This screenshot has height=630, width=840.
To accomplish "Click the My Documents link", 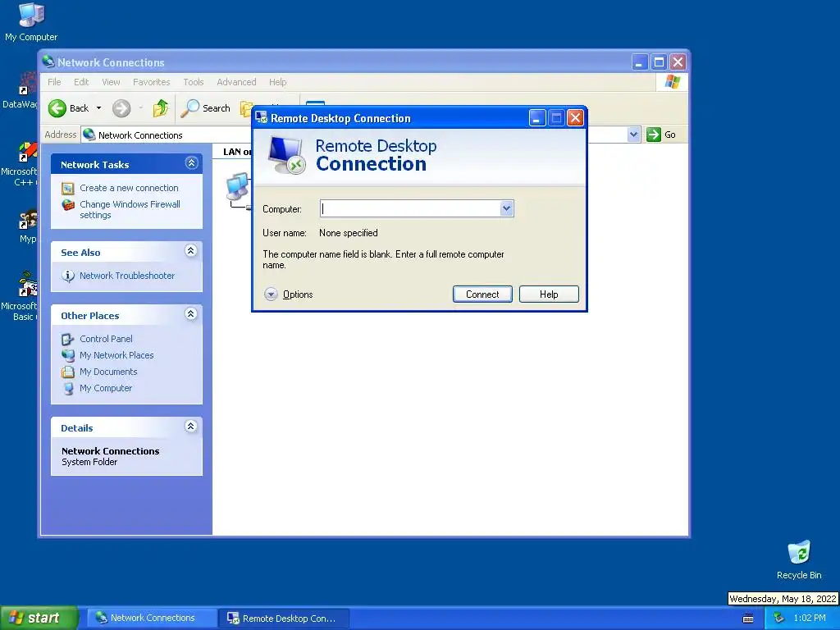I will (108, 372).
